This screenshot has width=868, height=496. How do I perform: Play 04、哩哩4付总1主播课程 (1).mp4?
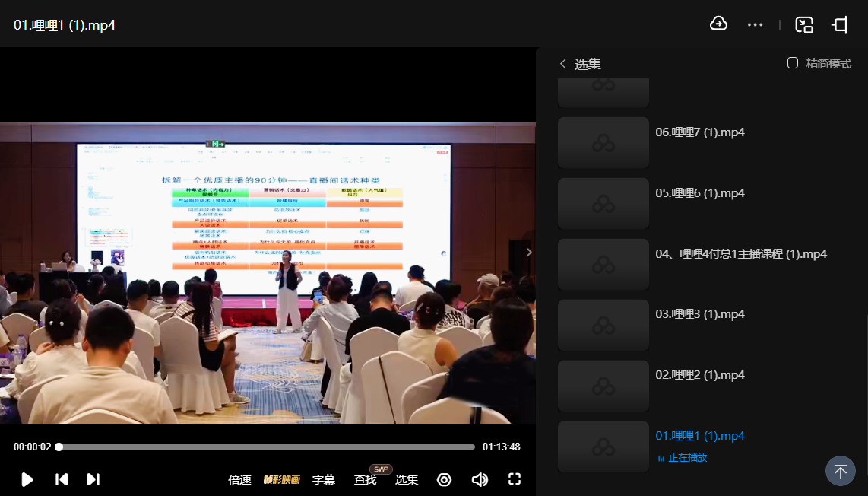[741, 253]
